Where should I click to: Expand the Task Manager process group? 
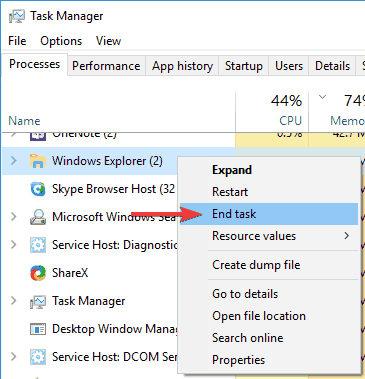[x=14, y=301]
